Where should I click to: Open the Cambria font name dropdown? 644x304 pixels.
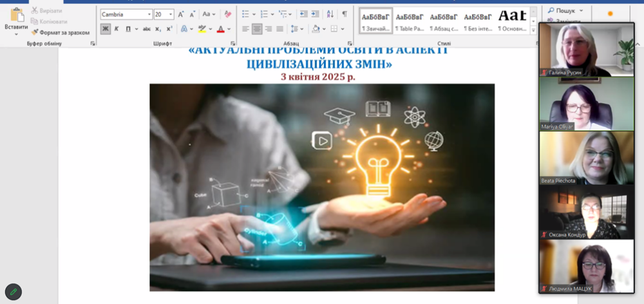(149, 14)
